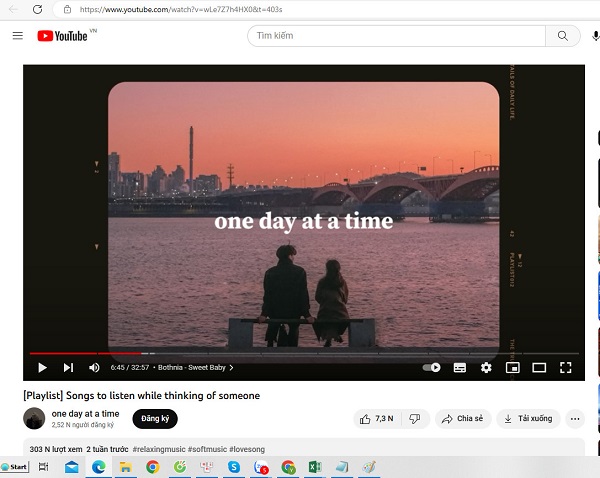The width and height of the screenshot is (600, 478).
Task: Click the 6:45 / 32:57 time display
Action: pyautogui.click(x=130, y=368)
